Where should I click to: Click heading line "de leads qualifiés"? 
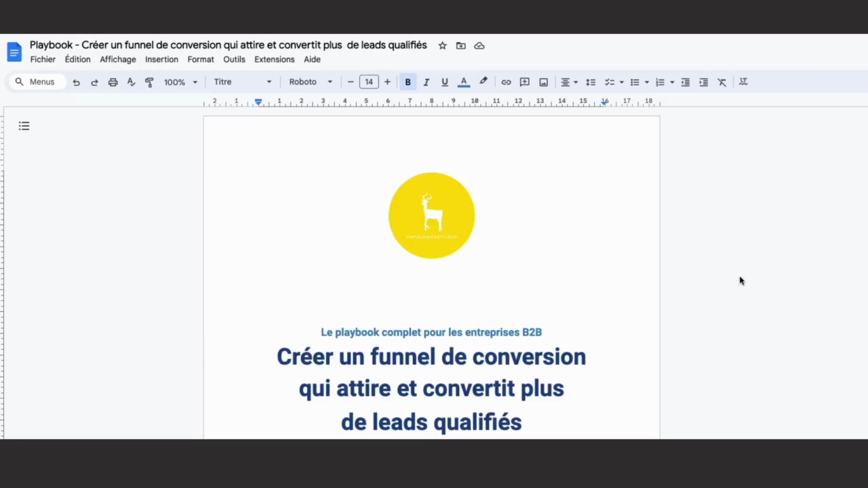[431, 422]
